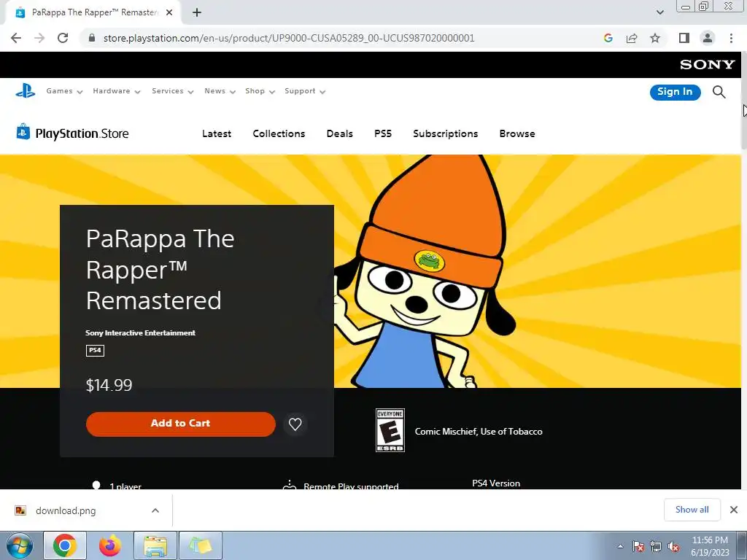The height and width of the screenshot is (560, 747).
Task: Open the site search magnifier icon
Action: point(719,92)
